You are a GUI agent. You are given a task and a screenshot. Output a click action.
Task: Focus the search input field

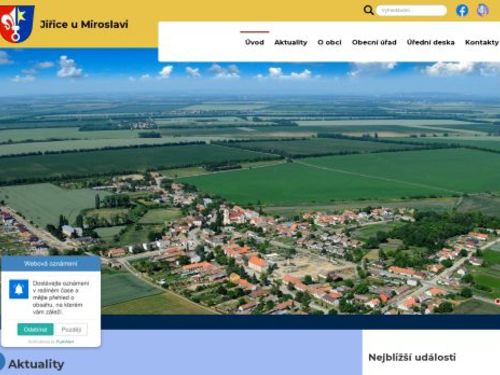[x=412, y=10]
